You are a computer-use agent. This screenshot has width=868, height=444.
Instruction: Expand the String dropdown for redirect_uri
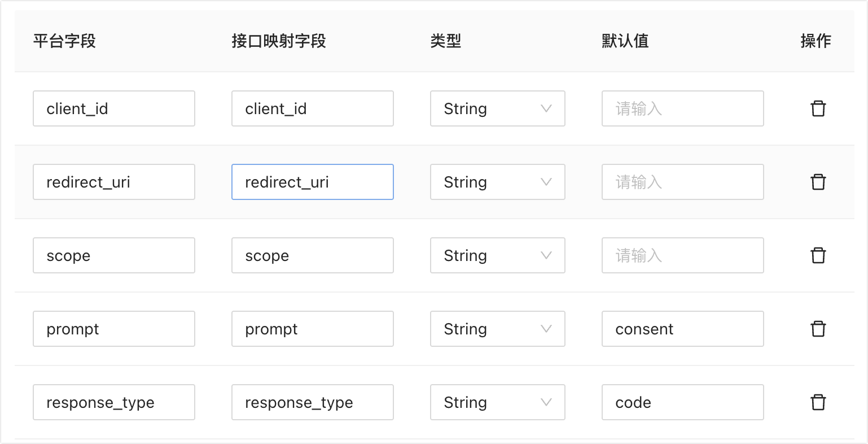(497, 182)
